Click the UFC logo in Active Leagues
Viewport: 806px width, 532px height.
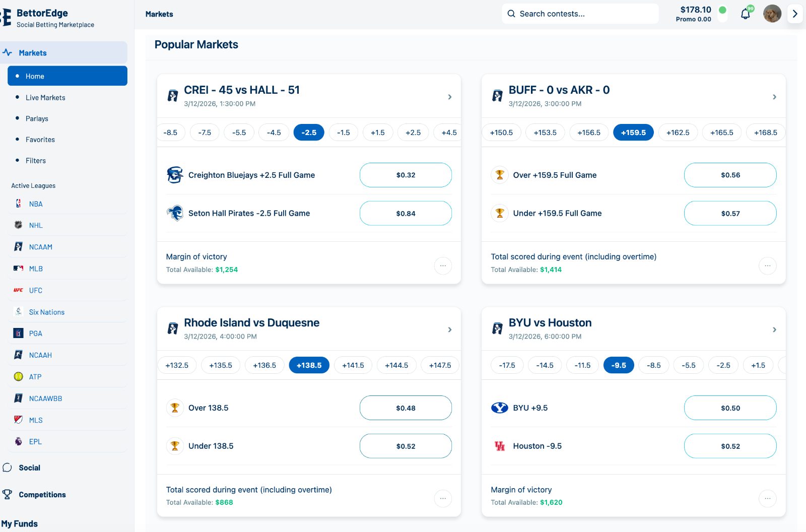point(19,290)
